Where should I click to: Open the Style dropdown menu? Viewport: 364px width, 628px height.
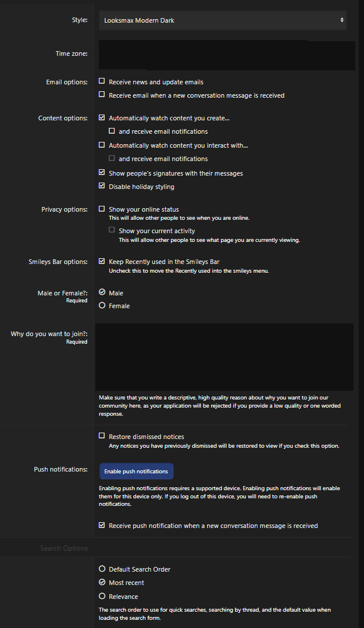[223, 20]
